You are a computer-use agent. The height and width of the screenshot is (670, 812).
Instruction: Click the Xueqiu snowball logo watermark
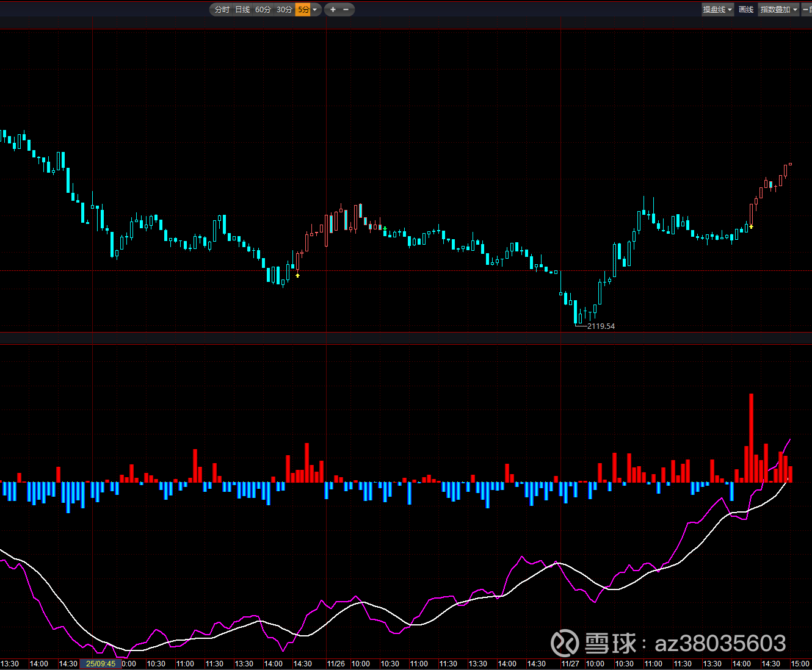(565, 643)
